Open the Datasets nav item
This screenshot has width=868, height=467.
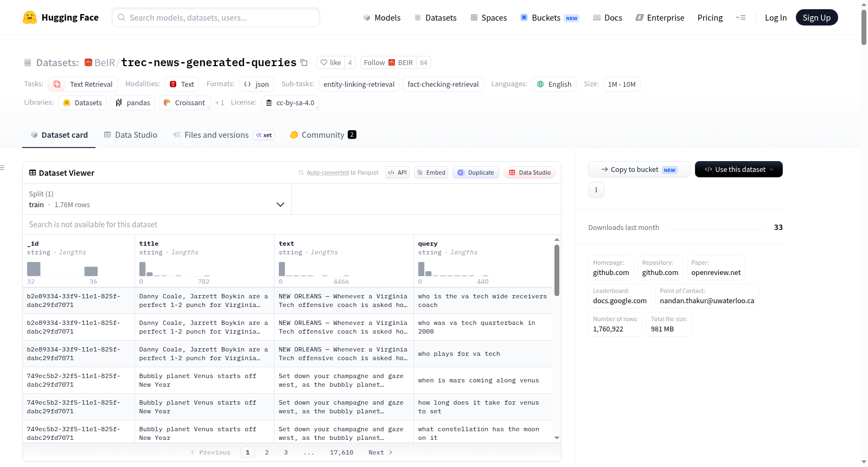(x=436, y=17)
